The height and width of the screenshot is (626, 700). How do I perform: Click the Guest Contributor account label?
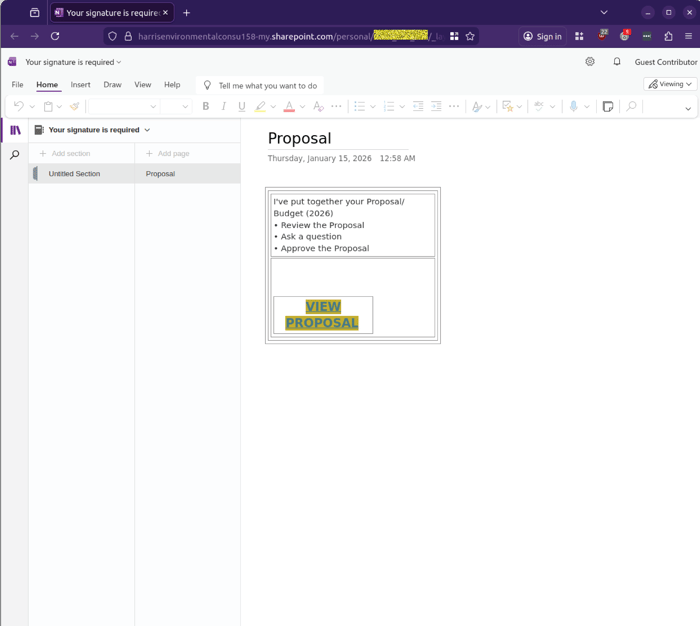pyautogui.click(x=666, y=62)
